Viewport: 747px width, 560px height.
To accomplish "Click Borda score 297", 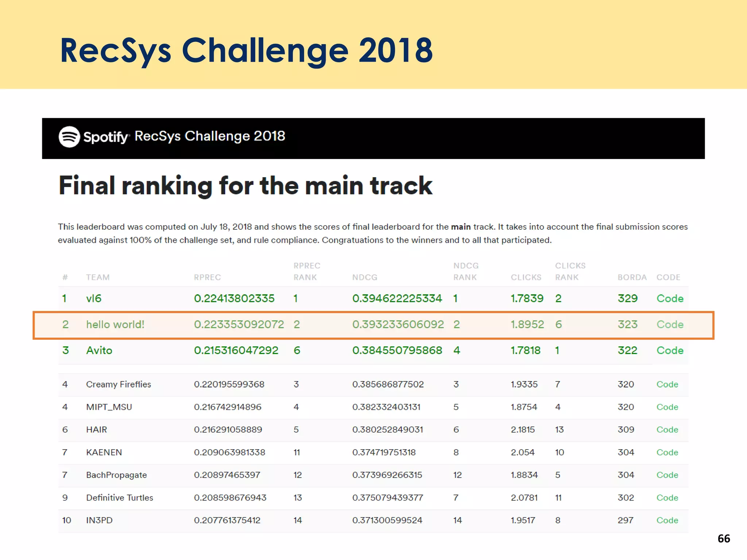I will tap(626, 520).
